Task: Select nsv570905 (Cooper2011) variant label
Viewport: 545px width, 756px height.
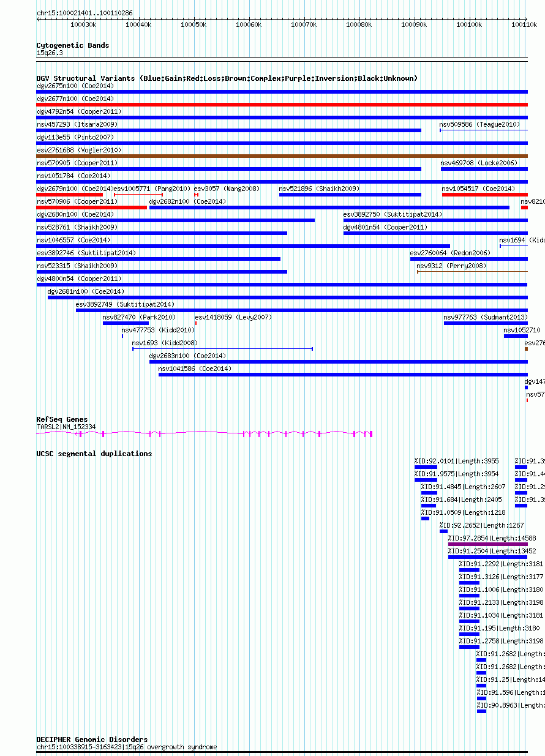Action: point(77,163)
